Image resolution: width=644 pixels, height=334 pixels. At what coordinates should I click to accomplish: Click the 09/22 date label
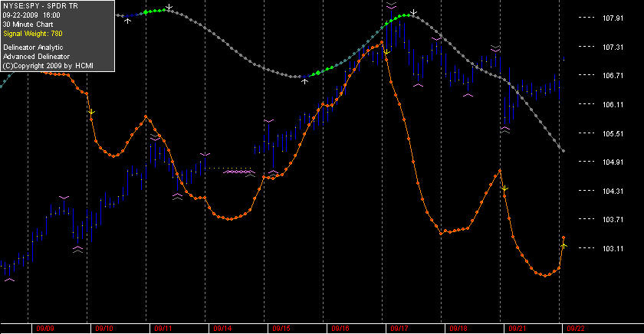[576, 329]
